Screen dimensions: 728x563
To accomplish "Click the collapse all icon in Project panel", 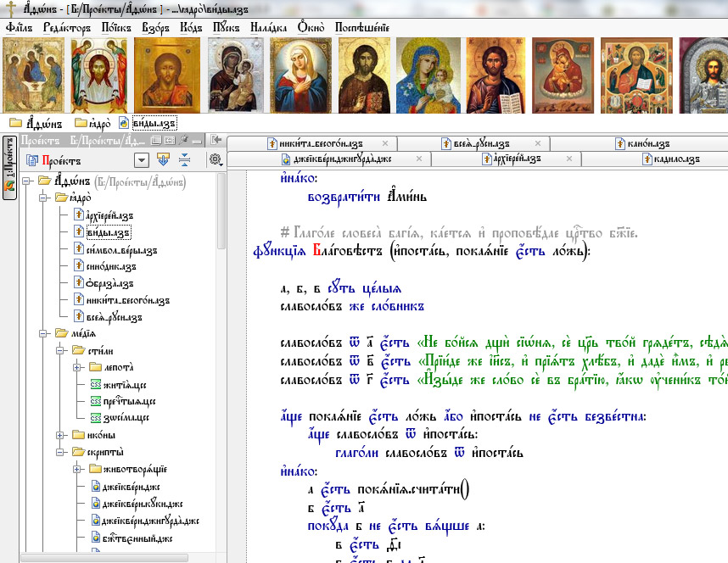I will (x=184, y=160).
